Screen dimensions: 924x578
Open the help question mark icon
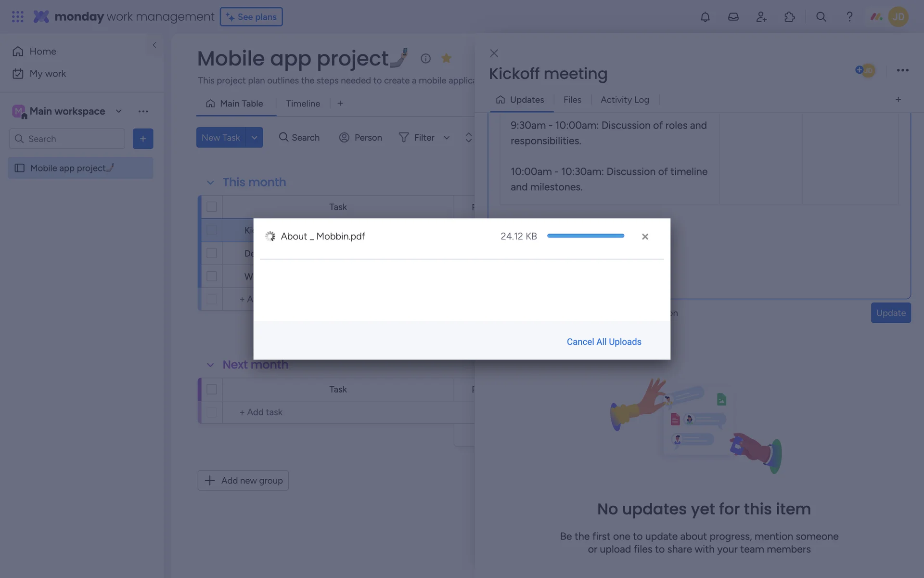pyautogui.click(x=849, y=17)
